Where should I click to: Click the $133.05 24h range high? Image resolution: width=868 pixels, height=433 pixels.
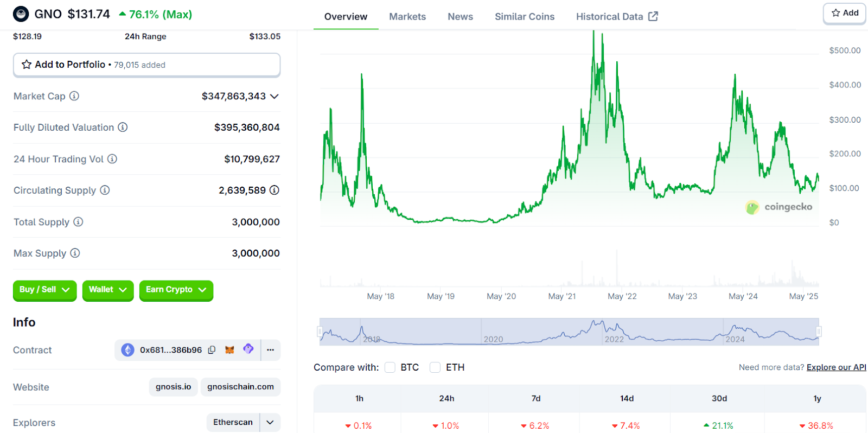click(x=265, y=36)
